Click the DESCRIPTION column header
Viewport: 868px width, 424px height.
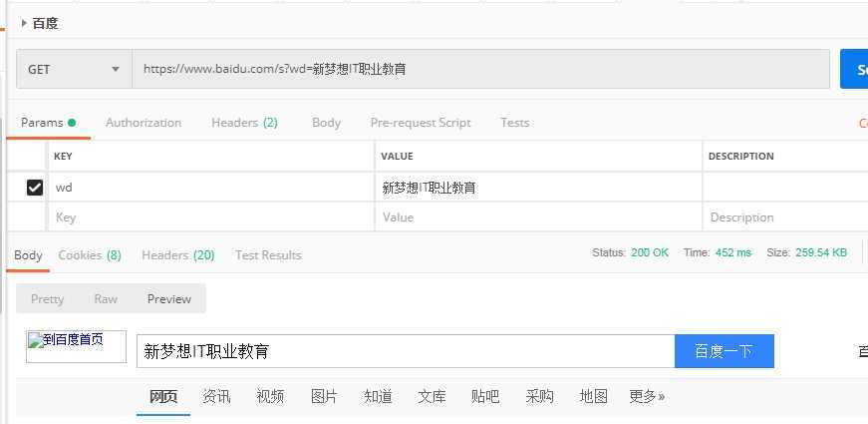click(741, 157)
